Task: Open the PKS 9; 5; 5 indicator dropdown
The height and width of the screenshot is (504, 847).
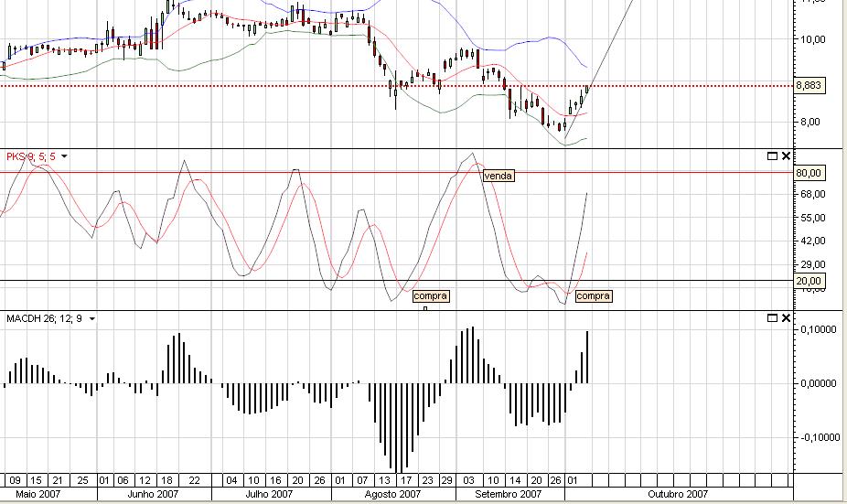Action: point(64,156)
